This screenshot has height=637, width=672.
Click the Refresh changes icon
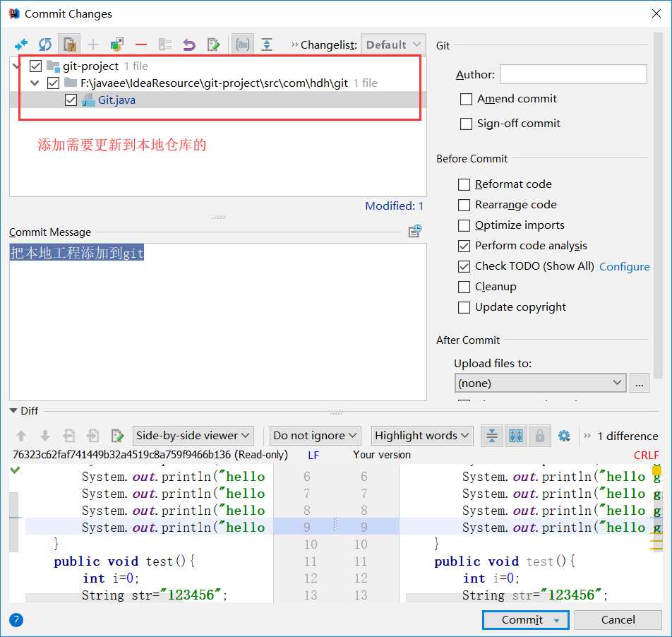pyautogui.click(x=45, y=44)
